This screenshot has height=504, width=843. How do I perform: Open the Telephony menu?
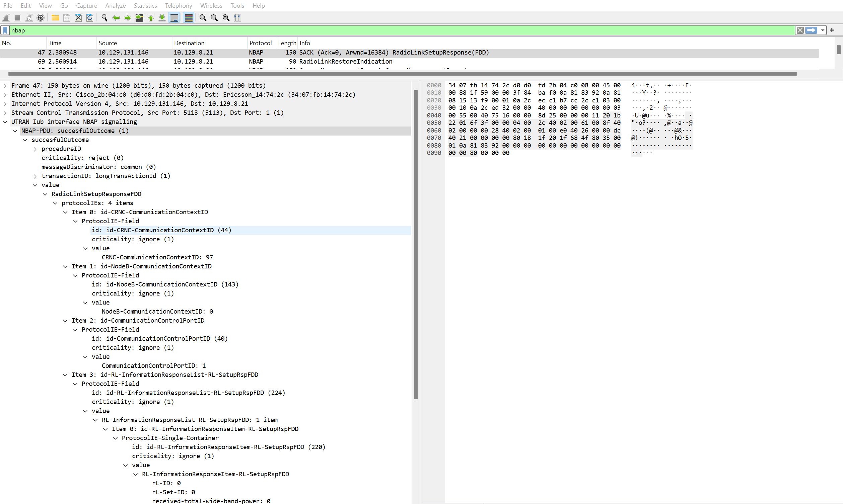click(179, 6)
